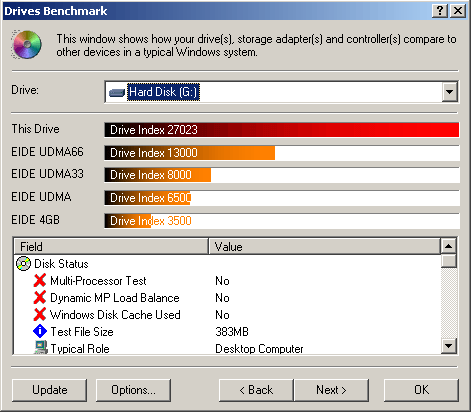This screenshot has width=471, height=412.
Task: Click list scrollbar down arrow
Action: pos(449,346)
